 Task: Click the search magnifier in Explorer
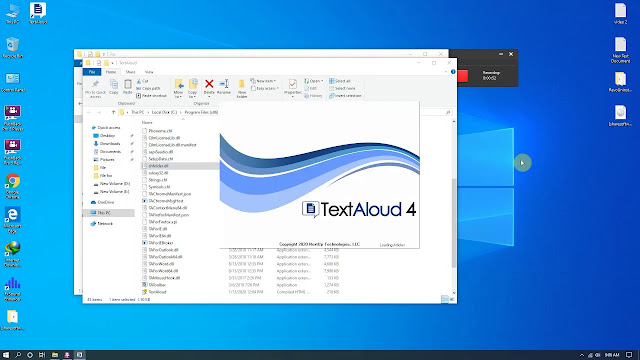pyautogui.click(x=448, y=112)
